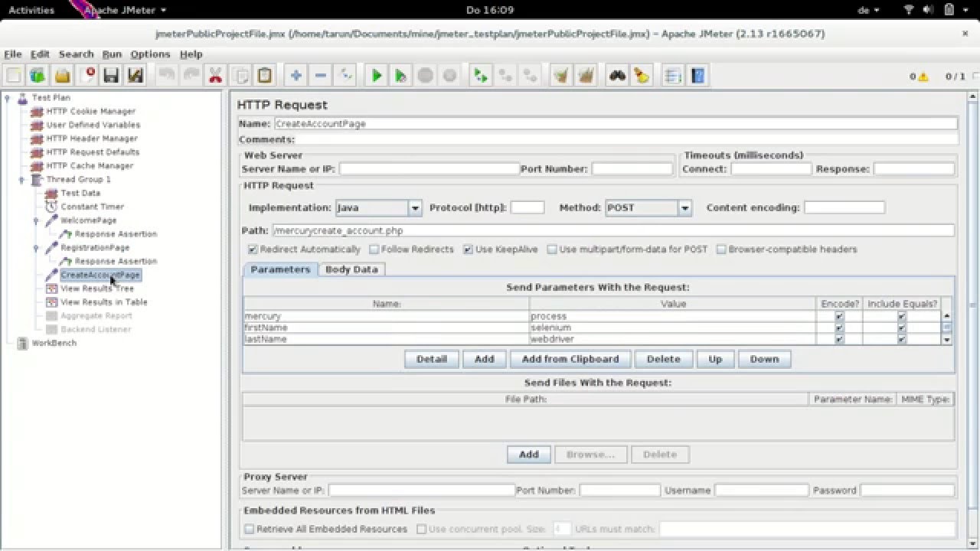Select HTTP Cookie Manager in tree
The image size is (980, 551).
click(90, 111)
